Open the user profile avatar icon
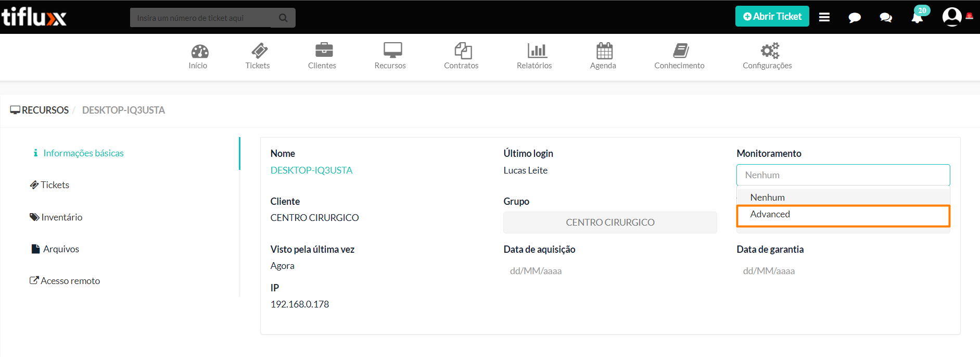The image size is (980, 357). (952, 17)
